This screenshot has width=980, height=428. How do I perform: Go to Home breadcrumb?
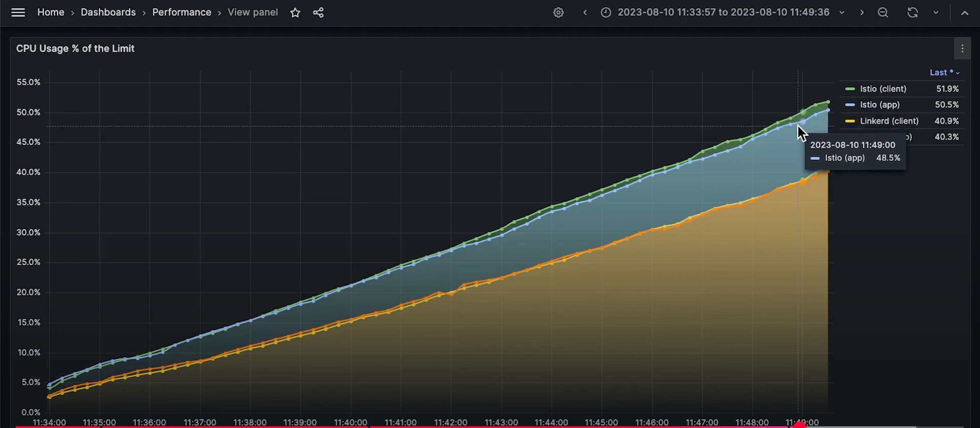[50, 13]
